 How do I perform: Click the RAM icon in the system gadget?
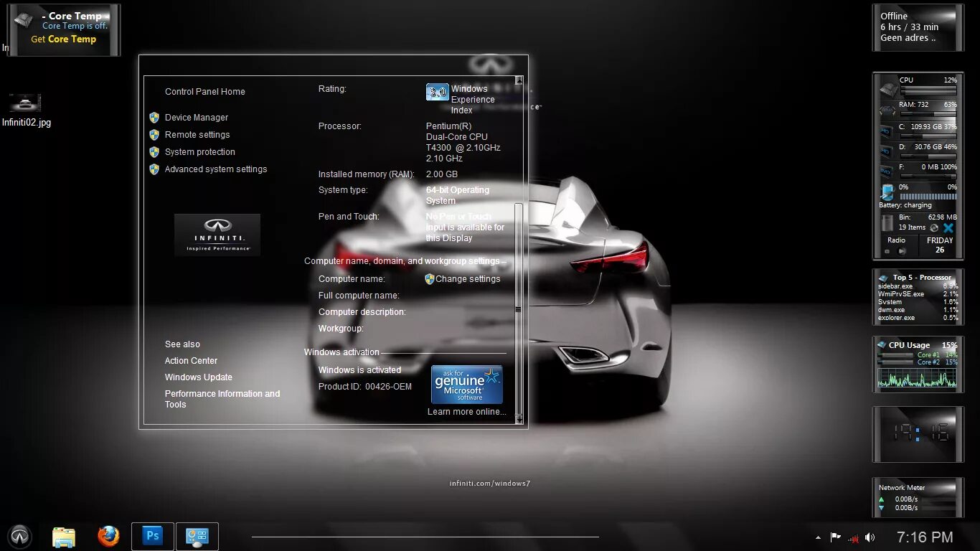(887, 110)
